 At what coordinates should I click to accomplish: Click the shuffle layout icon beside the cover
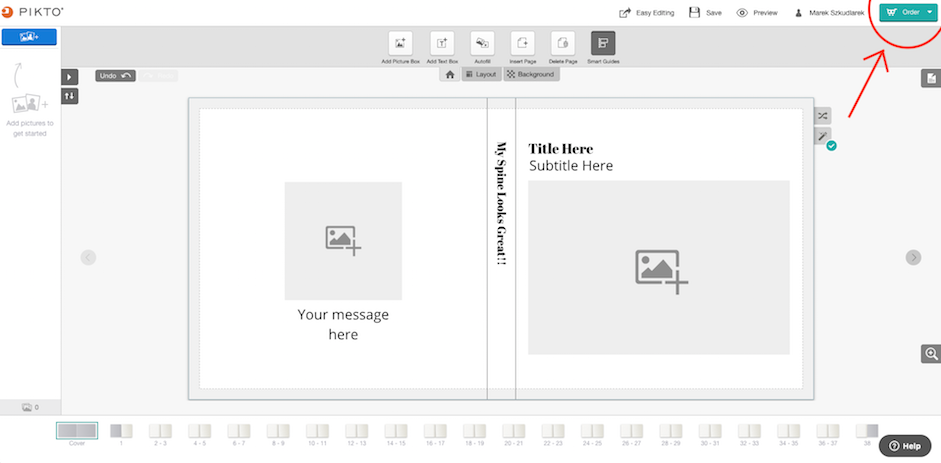[823, 116]
